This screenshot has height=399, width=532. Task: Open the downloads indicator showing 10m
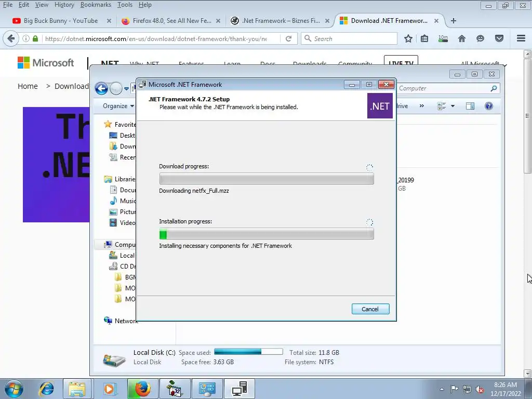443,38
